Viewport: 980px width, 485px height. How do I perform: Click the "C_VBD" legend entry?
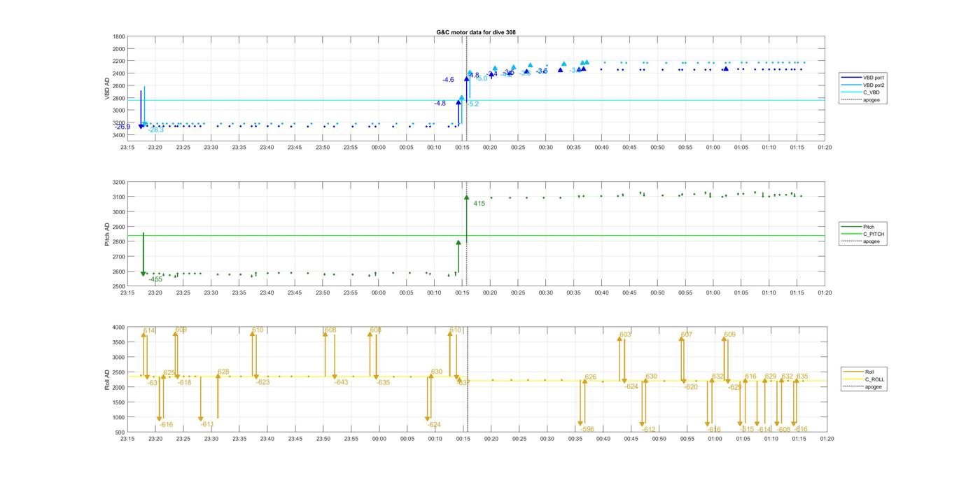point(860,92)
